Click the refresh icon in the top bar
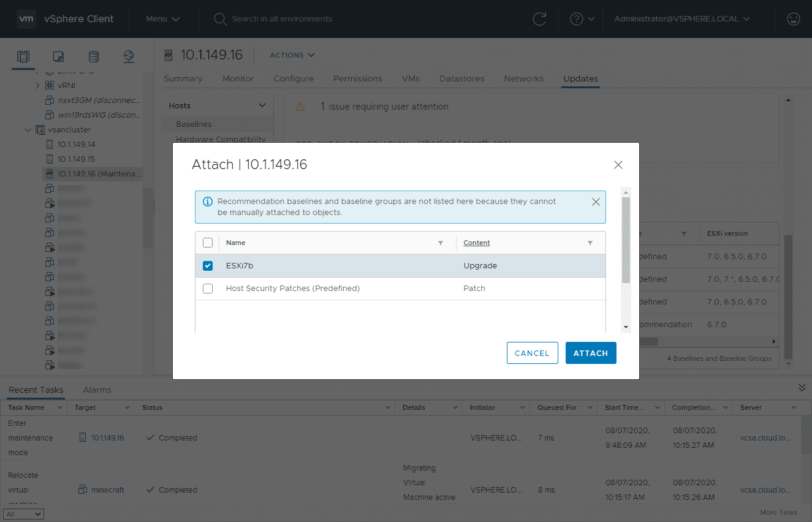 539,19
